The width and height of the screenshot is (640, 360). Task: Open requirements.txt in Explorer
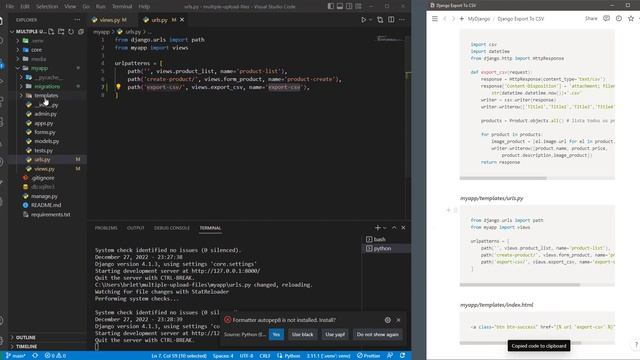50,214
